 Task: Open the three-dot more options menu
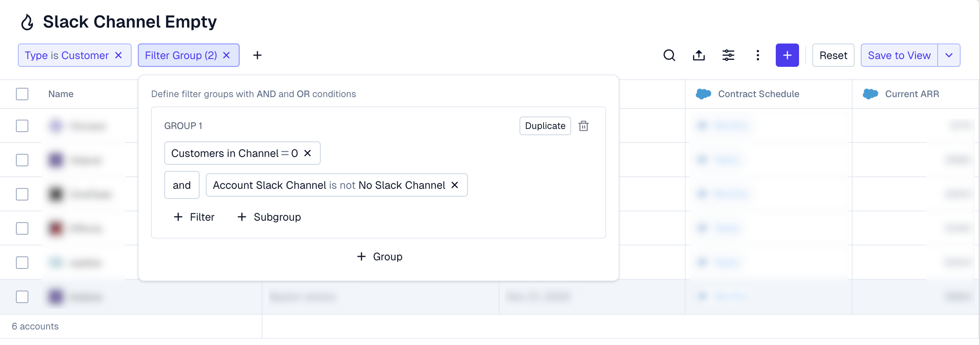[758, 56]
